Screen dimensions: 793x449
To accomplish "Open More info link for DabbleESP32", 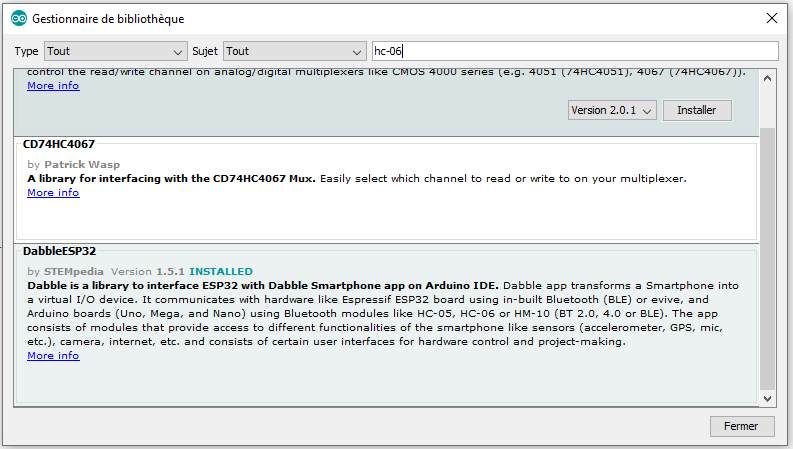I will tap(53, 356).
